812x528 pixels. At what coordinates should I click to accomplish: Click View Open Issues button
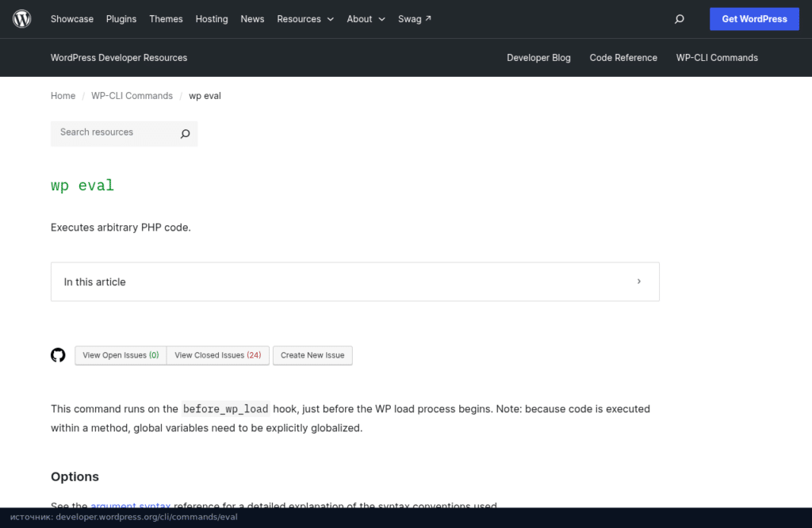point(121,355)
